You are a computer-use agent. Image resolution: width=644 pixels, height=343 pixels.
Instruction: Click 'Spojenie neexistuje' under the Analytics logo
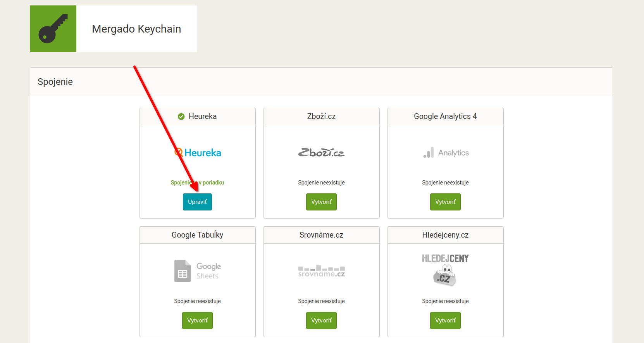tap(445, 183)
